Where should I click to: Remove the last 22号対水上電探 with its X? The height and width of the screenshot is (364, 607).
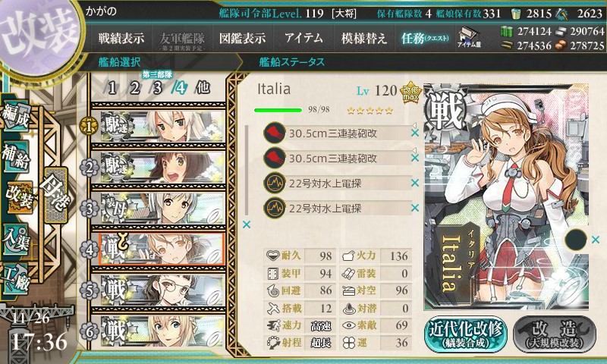(415, 208)
